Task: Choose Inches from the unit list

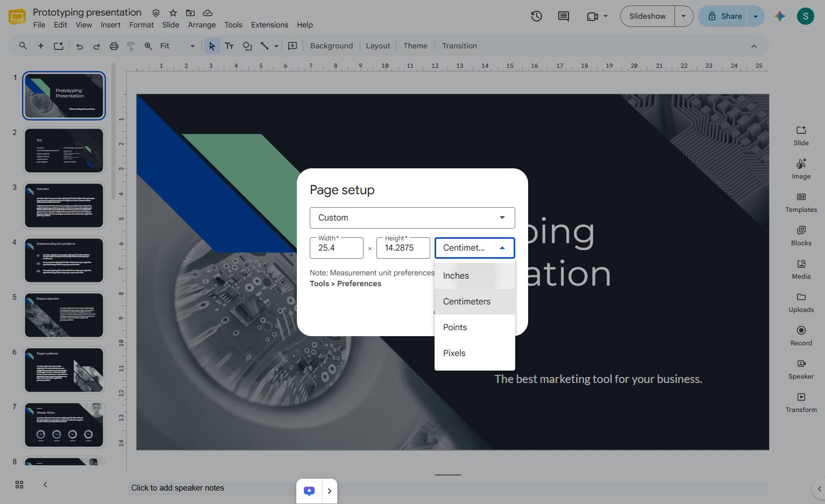Action: point(475,276)
